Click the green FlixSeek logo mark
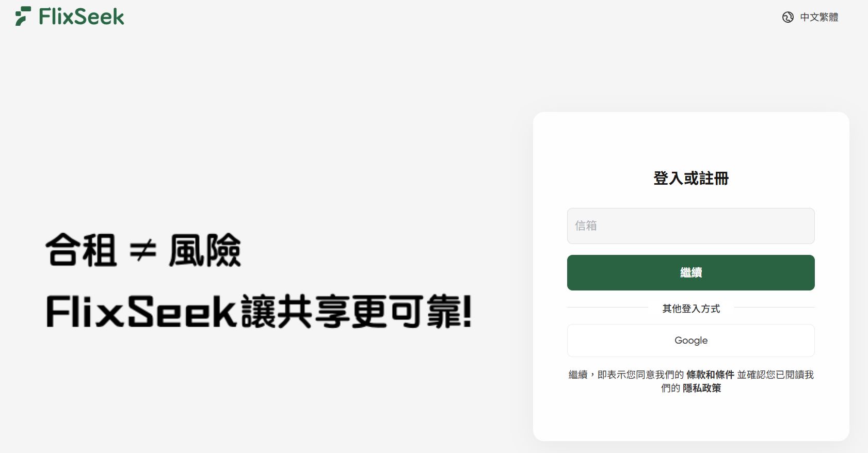868x453 pixels. click(23, 17)
